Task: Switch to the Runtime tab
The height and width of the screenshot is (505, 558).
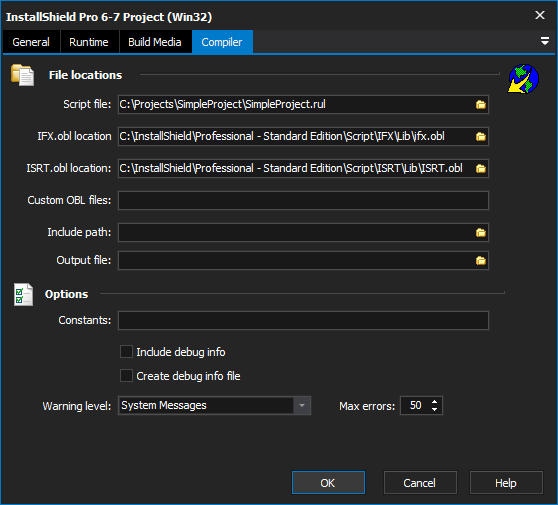Action: click(x=89, y=42)
